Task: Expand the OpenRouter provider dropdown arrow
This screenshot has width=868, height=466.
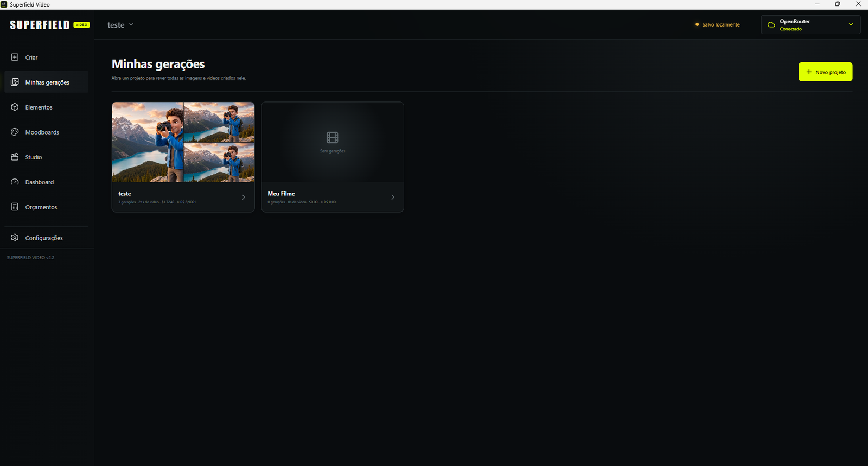Action: (851, 25)
